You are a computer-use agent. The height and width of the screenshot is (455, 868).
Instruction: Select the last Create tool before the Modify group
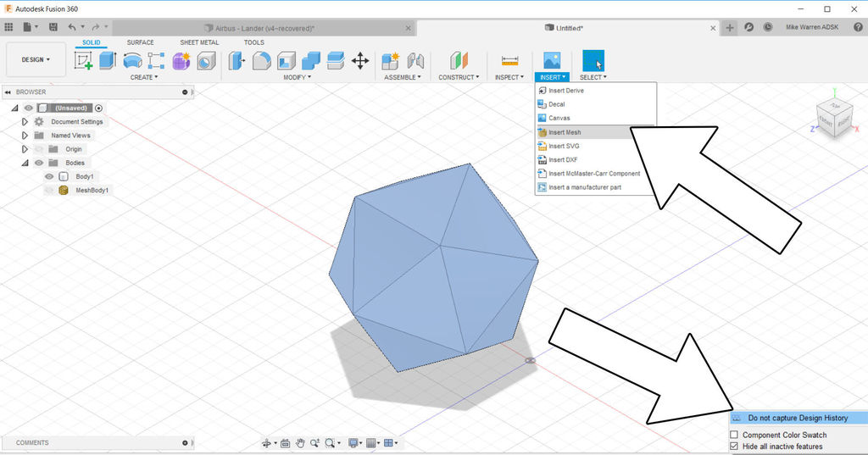(x=206, y=60)
